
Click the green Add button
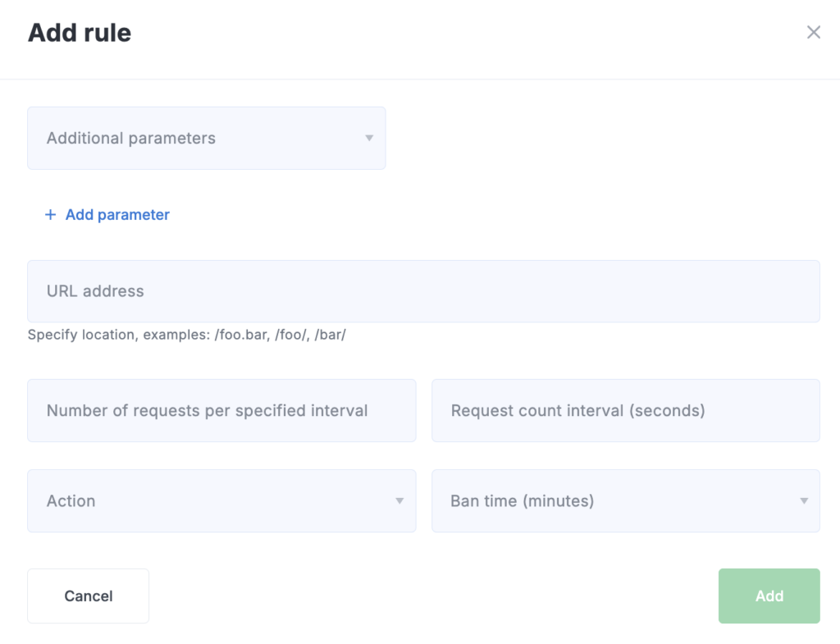coord(769,596)
